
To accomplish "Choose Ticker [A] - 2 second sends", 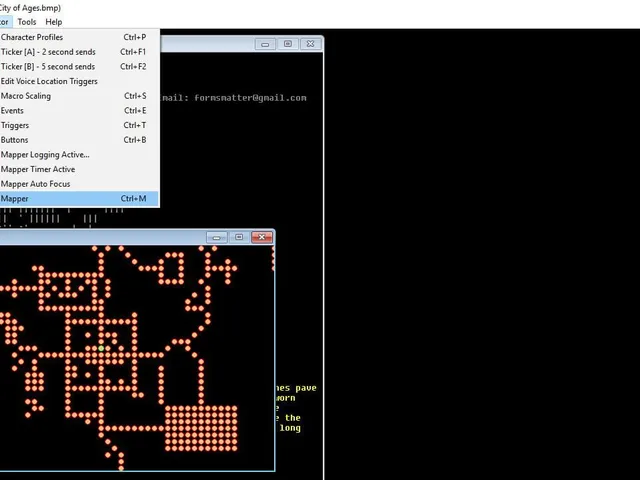I will click(80, 52).
